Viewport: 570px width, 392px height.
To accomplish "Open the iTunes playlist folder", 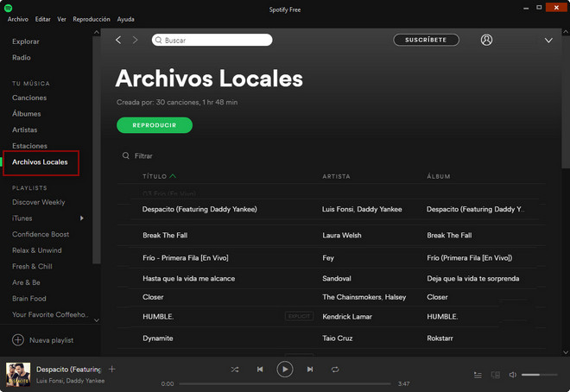I will (x=22, y=218).
